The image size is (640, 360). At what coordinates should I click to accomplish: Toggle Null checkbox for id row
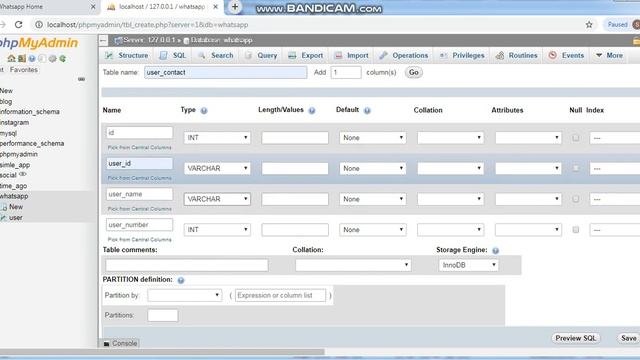tap(576, 138)
